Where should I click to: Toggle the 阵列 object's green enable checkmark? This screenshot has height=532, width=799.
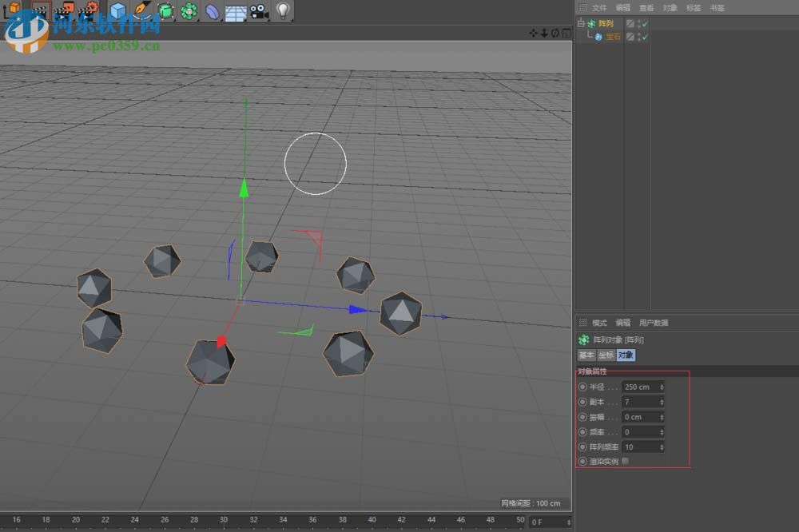645,23
